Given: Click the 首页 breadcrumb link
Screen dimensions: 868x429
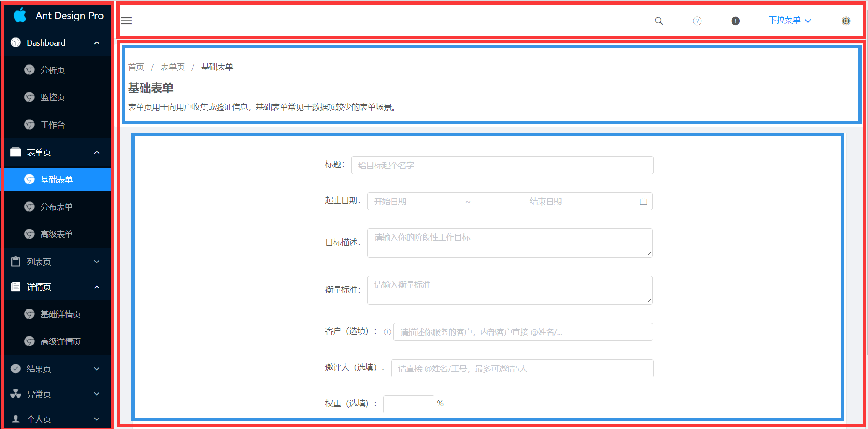Looking at the screenshot, I should tap(136, 67).
